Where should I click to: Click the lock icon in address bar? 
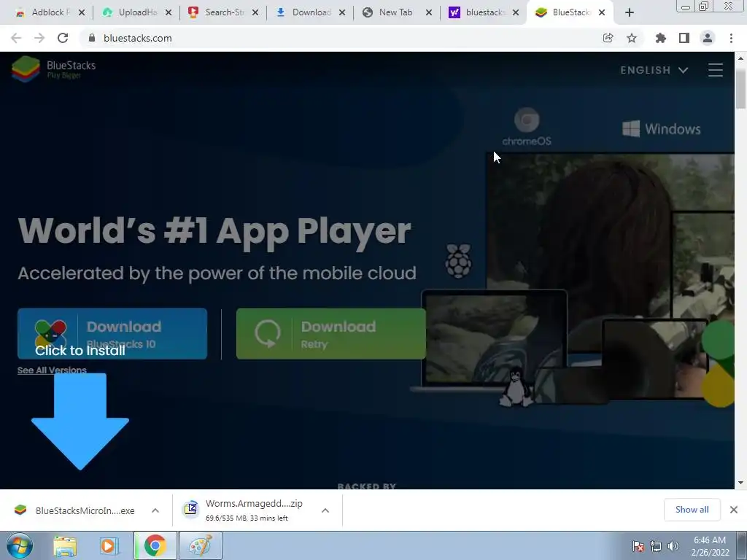click(x=92, y=38)
